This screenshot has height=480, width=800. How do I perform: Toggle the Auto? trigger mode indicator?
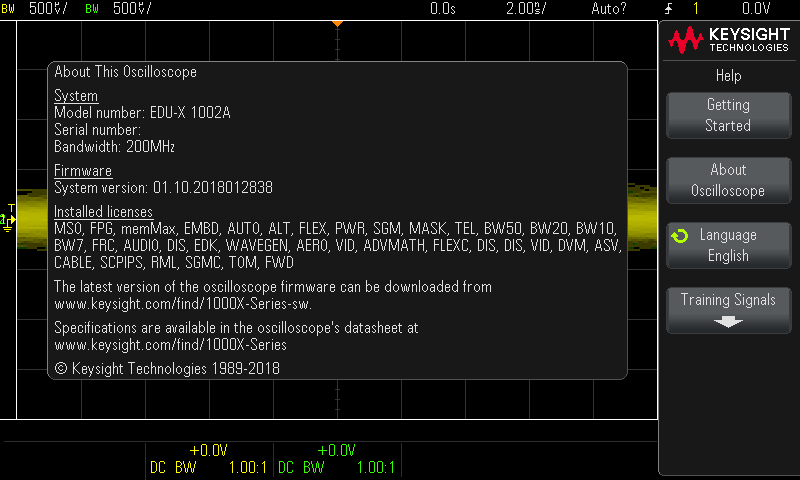pyautogui.click(x=609, y=9)
